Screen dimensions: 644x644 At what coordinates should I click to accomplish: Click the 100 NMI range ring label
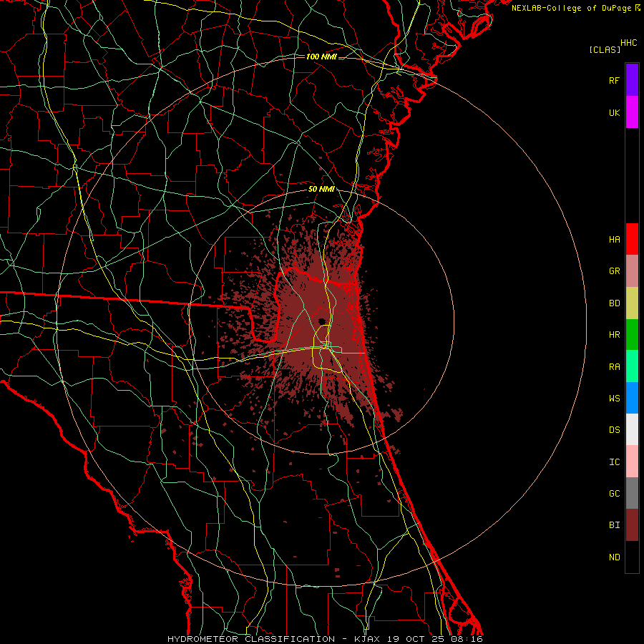[321, 57]
